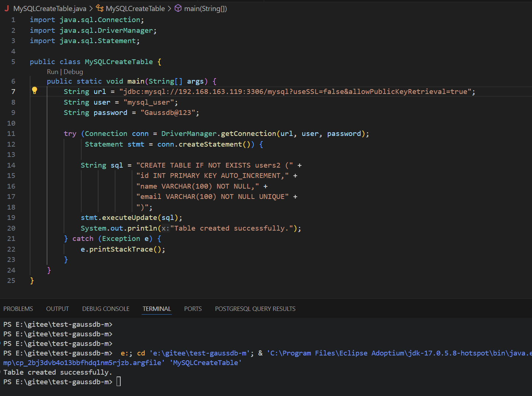Click createStatement on line 12

(x=210, y=144)
